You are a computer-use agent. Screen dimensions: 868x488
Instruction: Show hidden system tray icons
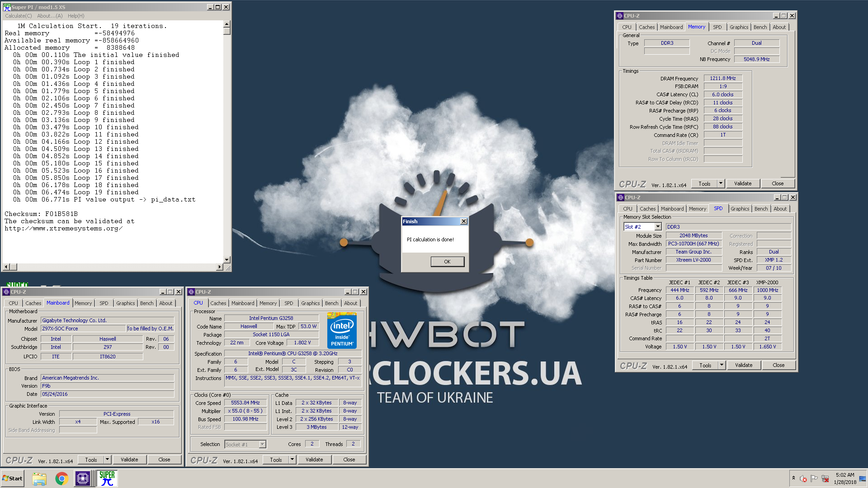pyautogui.click(x=793, y=478)
